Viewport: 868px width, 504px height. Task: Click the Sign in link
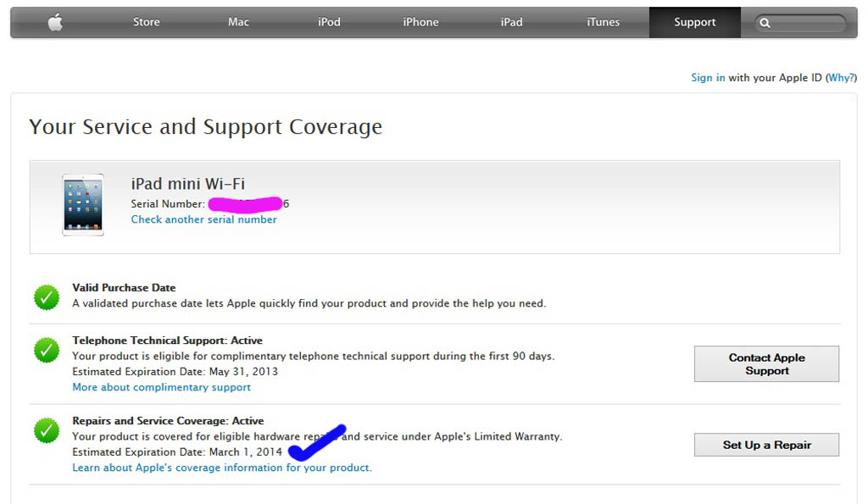[708, 77]
